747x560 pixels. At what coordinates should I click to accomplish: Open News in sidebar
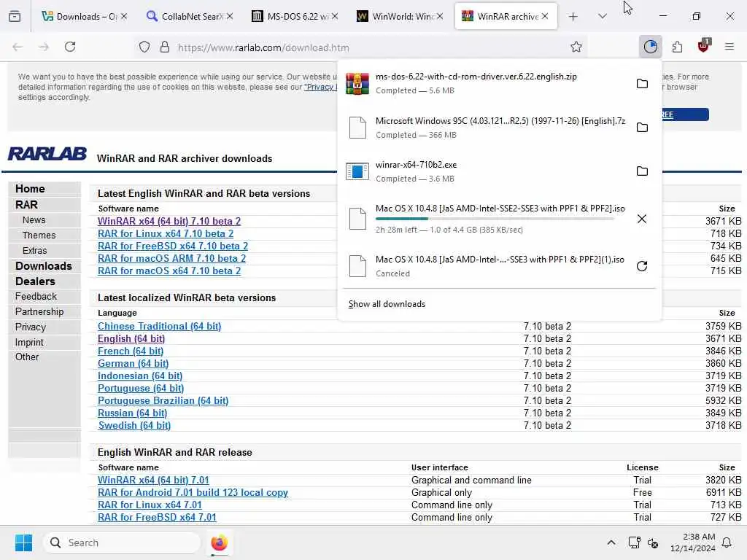34,220
